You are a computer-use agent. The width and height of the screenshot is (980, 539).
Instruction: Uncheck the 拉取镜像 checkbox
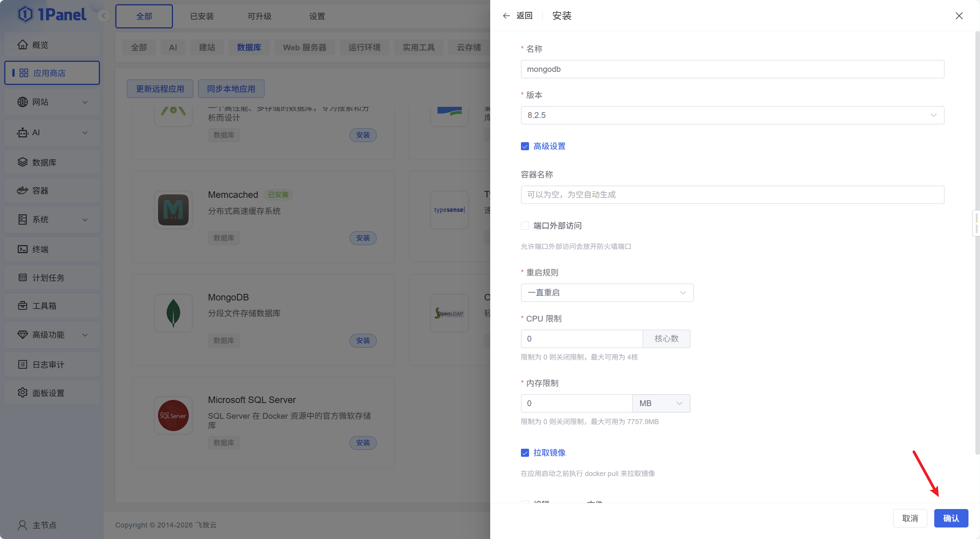point(525,453)
